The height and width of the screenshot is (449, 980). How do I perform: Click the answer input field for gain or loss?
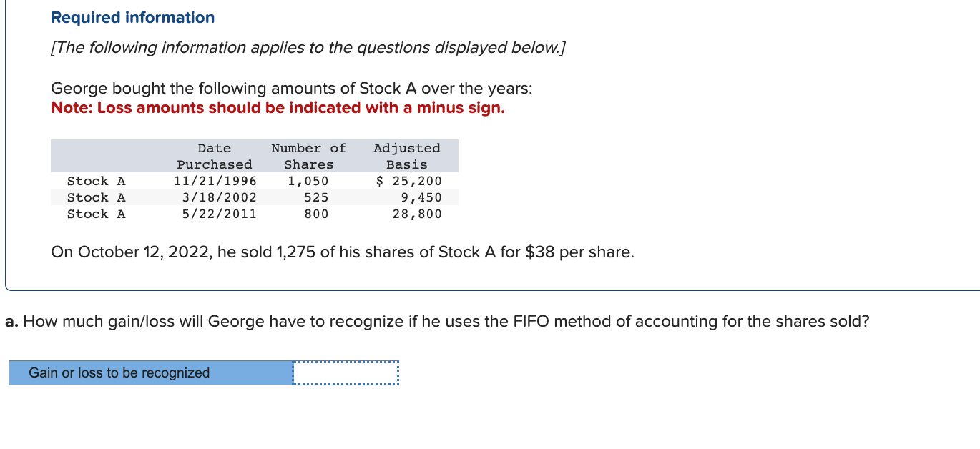tap(345, 372)
